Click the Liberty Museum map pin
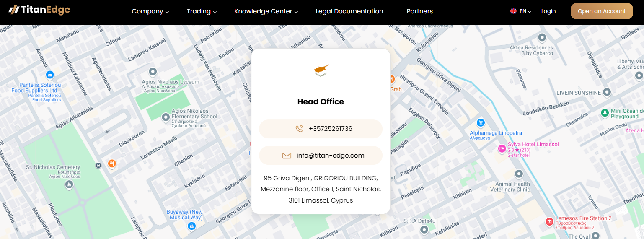Screen dimensions: 644x239 pyautogui.click(x=639, y=76)
